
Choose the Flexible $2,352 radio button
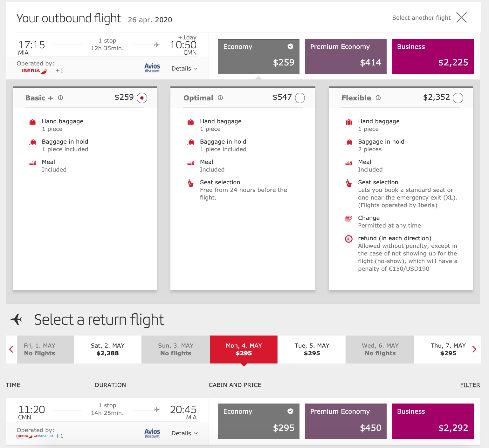pyautogui.click(x=458, y=98)
